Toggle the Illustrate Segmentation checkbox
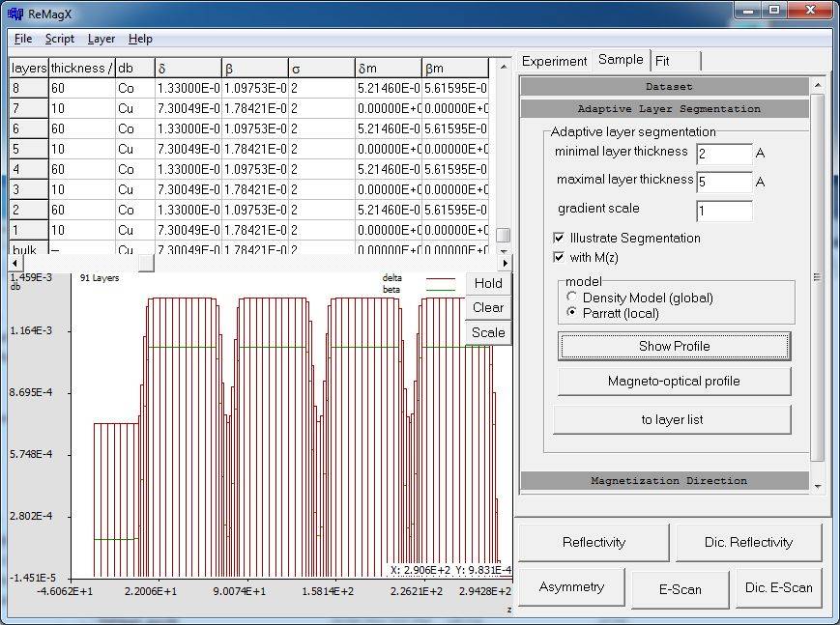The height and width of the screenshot is (625, 840). 559,238
